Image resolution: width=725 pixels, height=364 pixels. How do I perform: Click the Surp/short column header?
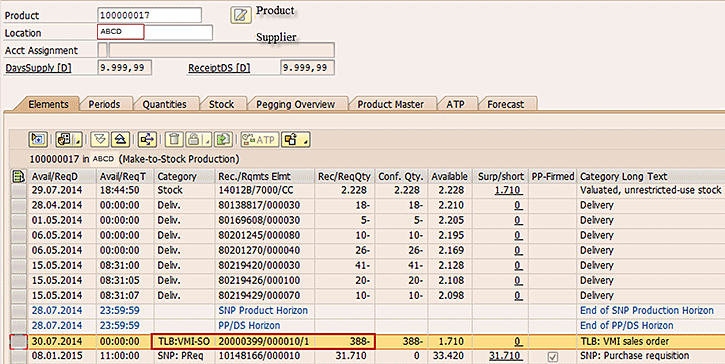point(501,176)
